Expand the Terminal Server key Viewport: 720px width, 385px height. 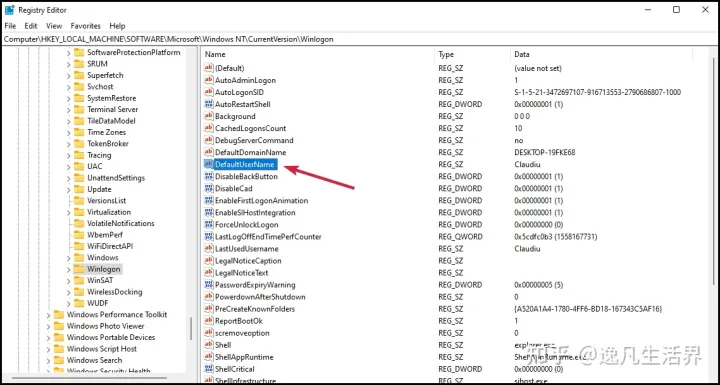tap(68, 109)
